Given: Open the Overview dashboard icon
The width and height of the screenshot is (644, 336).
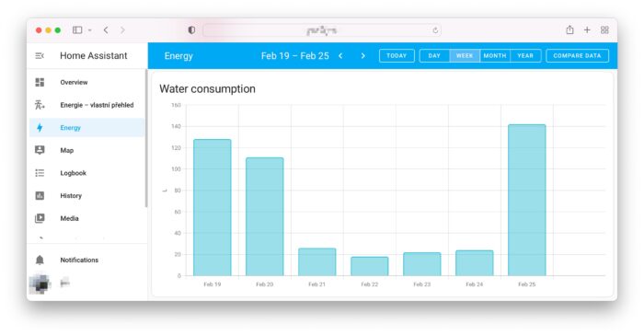Looking at the screenshot, I should pos(40,82).
